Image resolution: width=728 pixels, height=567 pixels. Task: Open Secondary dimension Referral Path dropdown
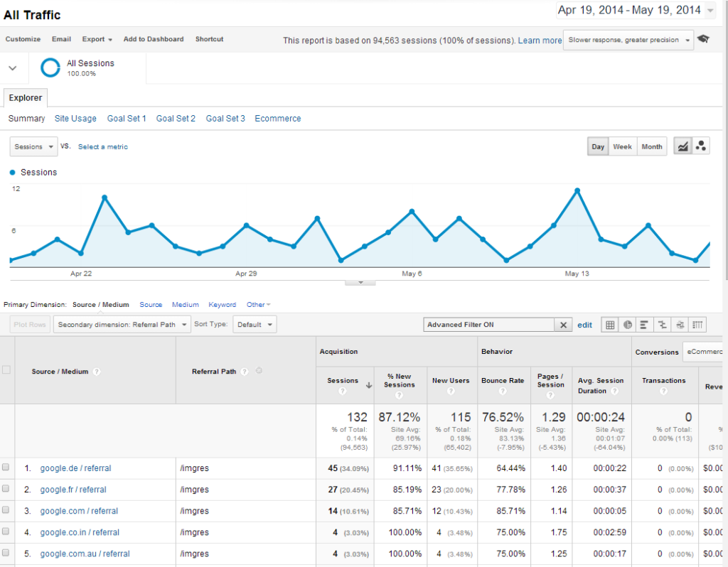(122, 324)
